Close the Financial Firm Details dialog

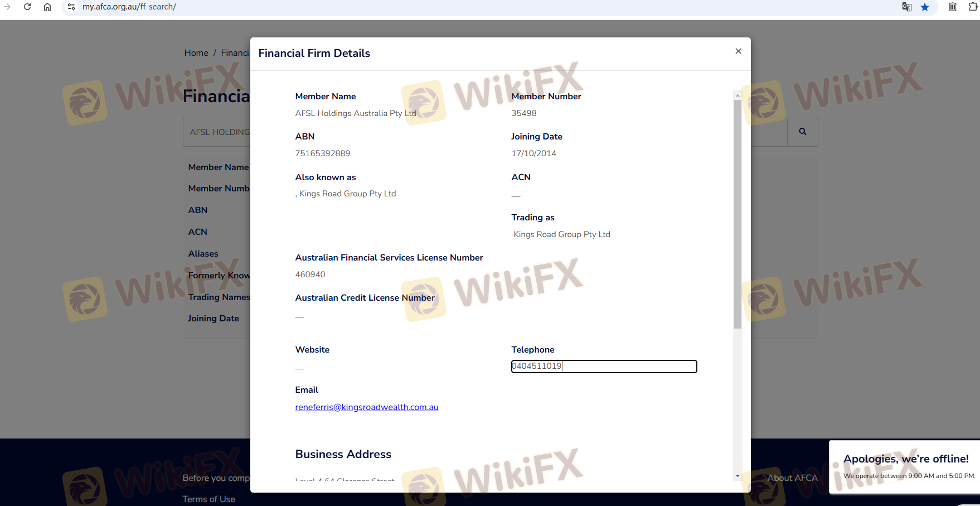point(738,51)
